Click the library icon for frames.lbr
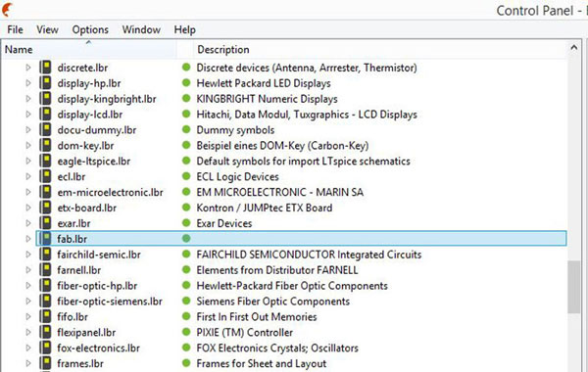The image size is (588, 372). (x=45, y=363)
